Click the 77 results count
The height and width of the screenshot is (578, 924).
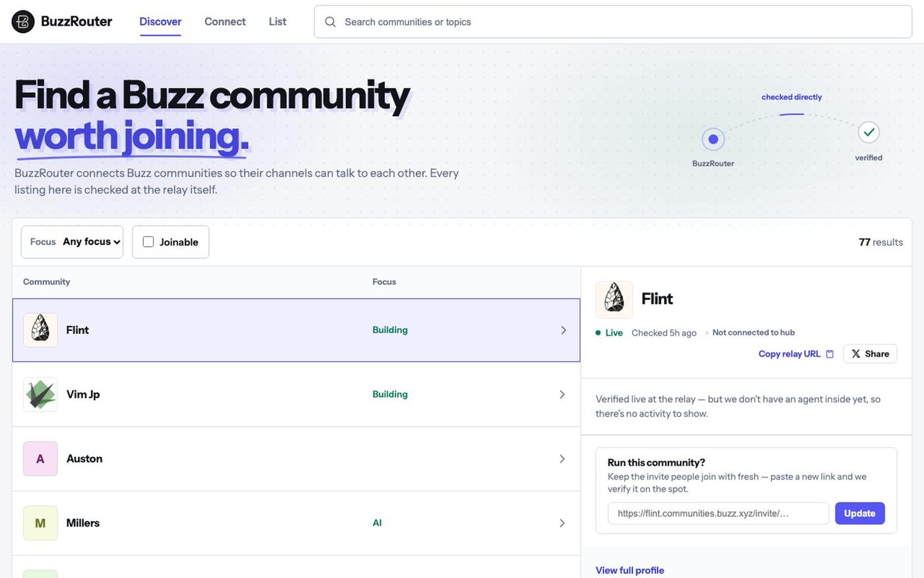click(x=880, y=242)
